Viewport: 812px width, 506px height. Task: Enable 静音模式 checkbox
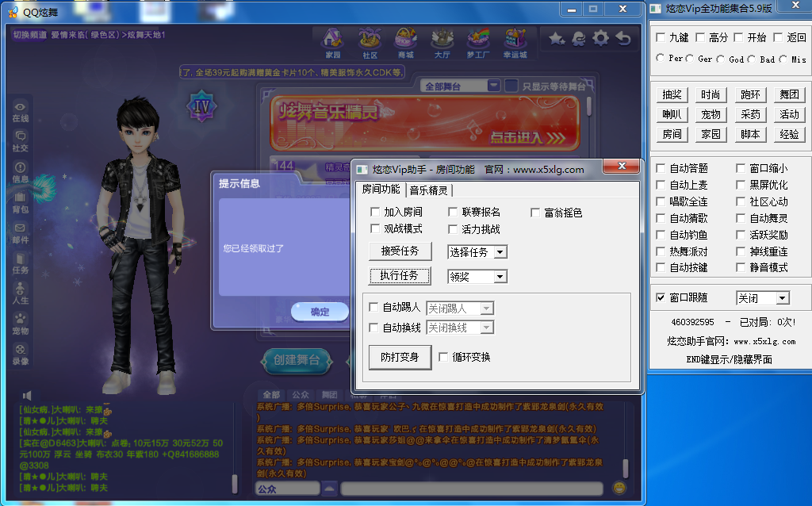[741, 267]
